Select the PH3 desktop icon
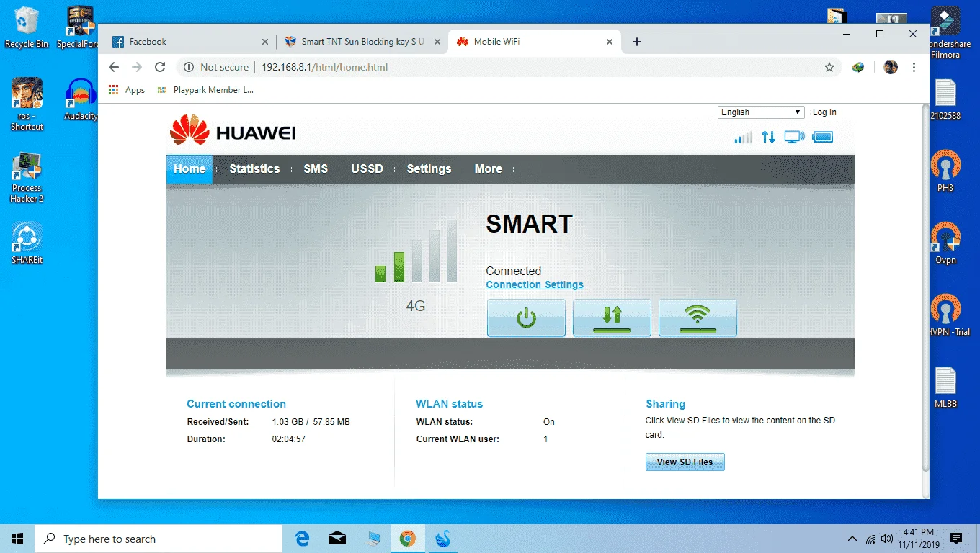 (945, 171)
